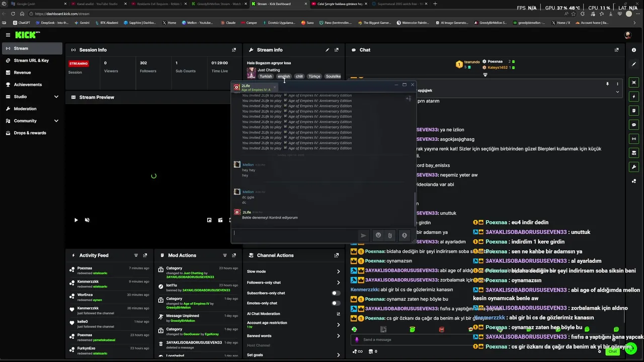Open Set goals chevron
The image size is (644, 362).
338,355
